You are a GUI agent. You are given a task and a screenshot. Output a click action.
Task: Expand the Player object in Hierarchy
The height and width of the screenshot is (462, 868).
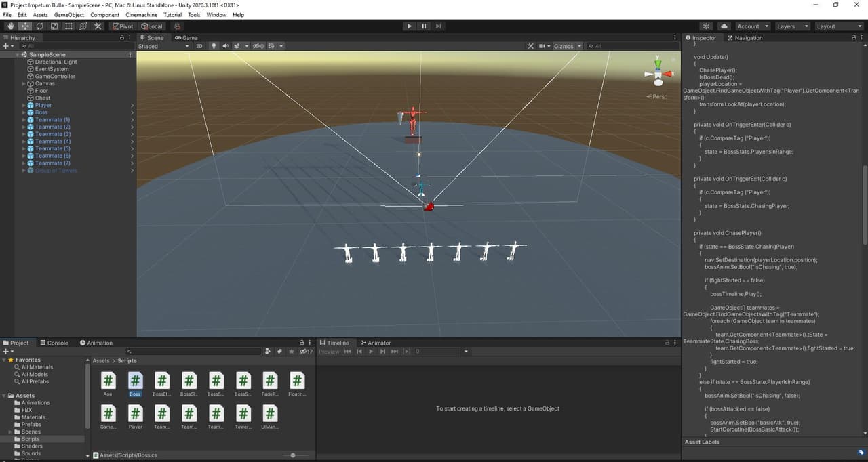(x=24, y=105)
